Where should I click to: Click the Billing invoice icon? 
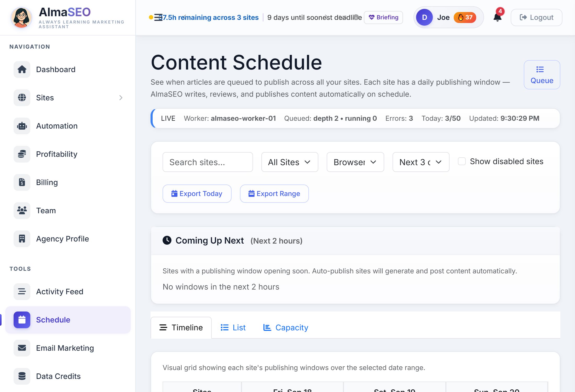coord(22,182)
